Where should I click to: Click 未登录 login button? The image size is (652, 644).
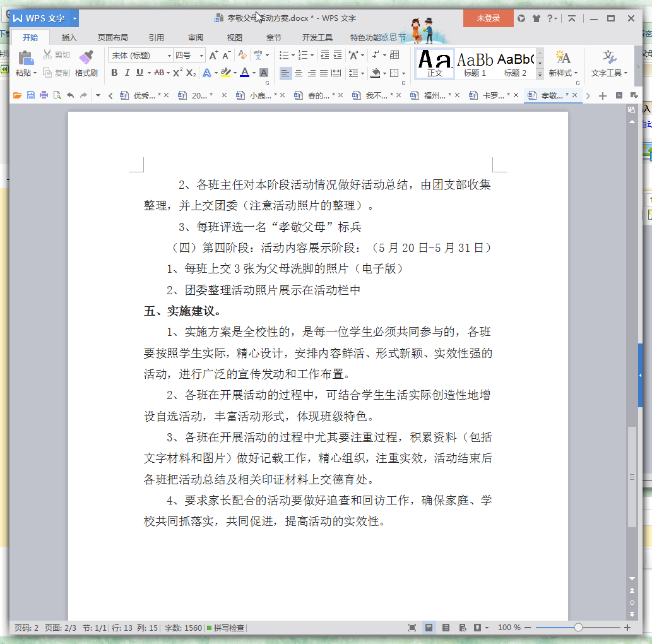[488, 18]
